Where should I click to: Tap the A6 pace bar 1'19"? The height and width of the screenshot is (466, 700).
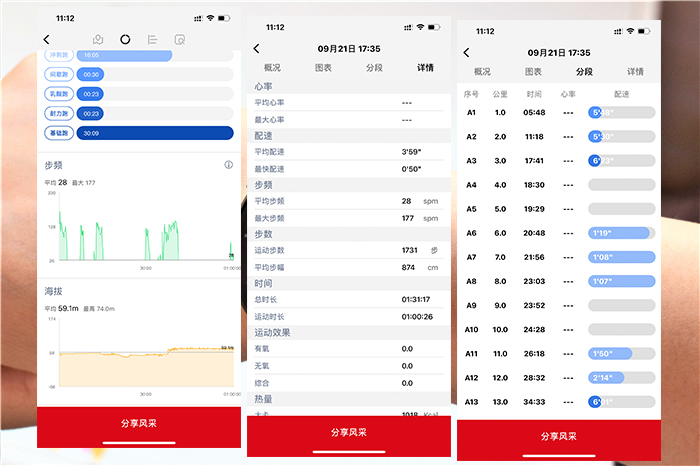[x=621, y=233]
